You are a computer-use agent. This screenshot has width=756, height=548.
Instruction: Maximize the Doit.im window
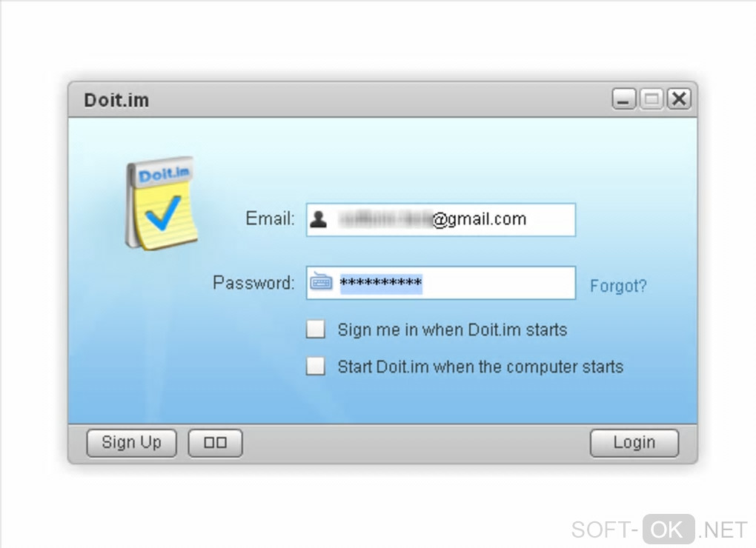point(651,99)
